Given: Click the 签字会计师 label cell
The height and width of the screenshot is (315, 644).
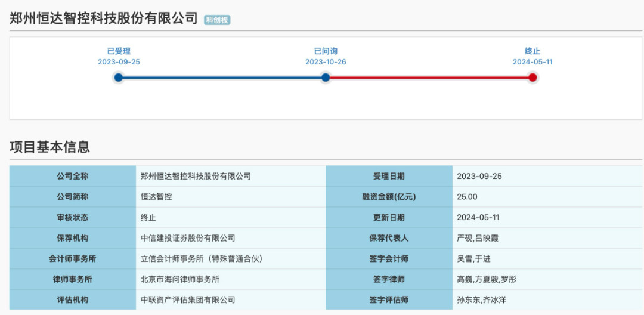Looking at the screenshot, I should point(389,258).
